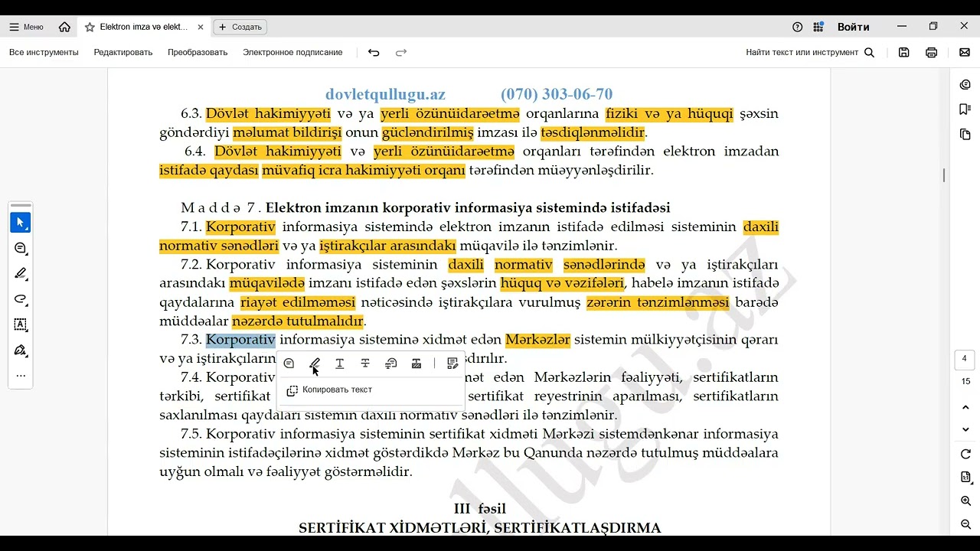Open the AI assistant panel icon

(965, 85)
